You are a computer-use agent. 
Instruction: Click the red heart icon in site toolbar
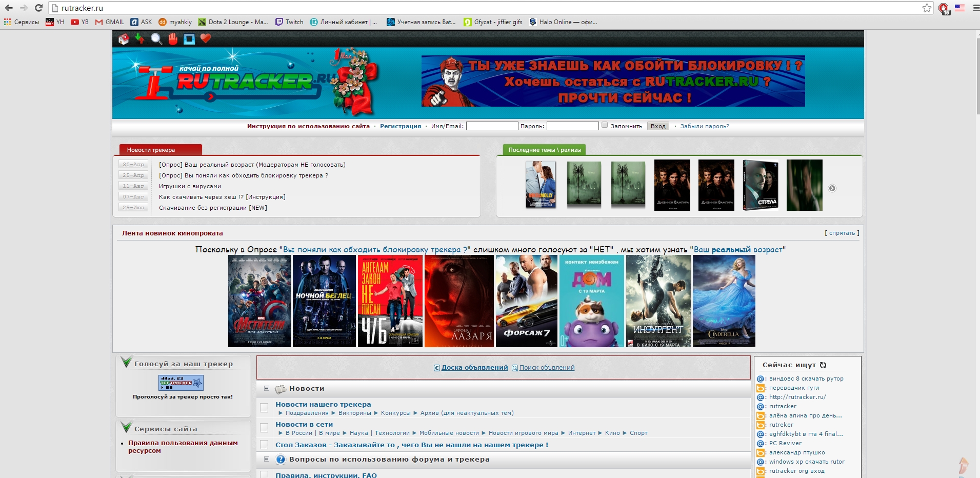click(x=206, y=38)
